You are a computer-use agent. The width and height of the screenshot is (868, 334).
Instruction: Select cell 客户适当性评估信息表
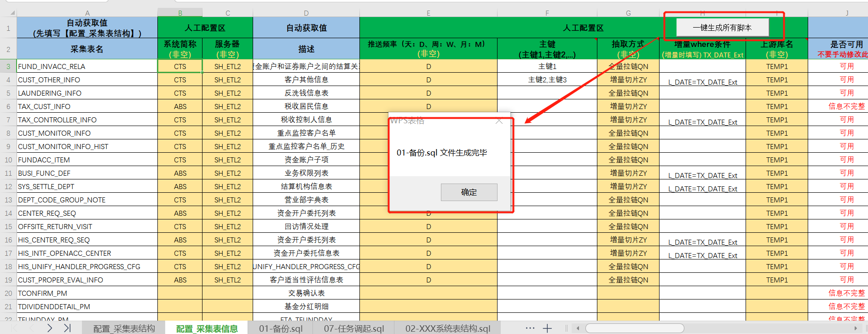click(306, 280)
